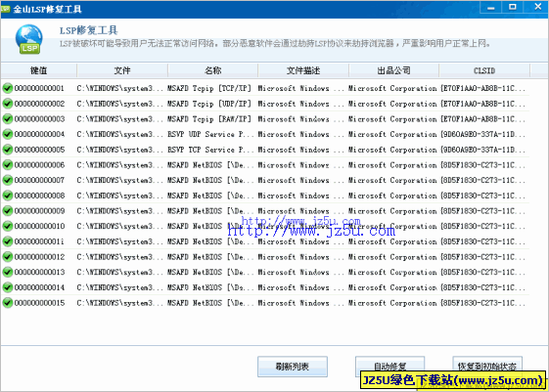Click the green check icon for entry 000000000015
This screenshot has height=392, width=549.
8,303
